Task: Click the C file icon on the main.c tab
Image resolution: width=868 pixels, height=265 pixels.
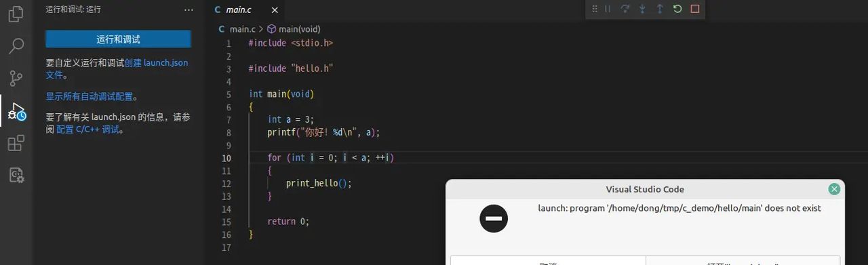Action: [x=217, y=9]
